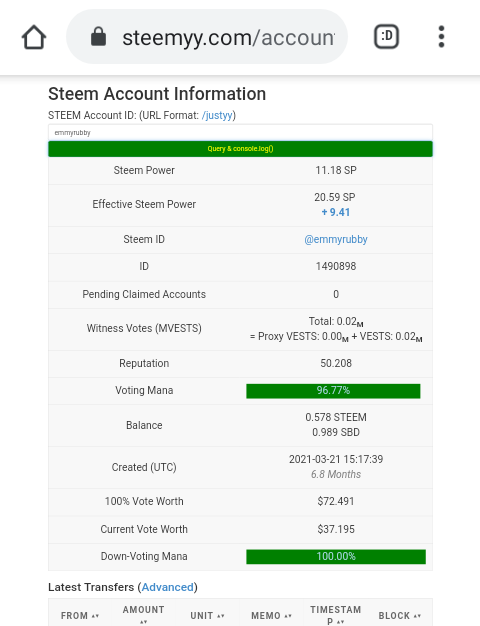The width and height of the screenshot is (480, 626).
Task: Sort transfers by AMOUNT column arrows
Action: coord(144,622)
